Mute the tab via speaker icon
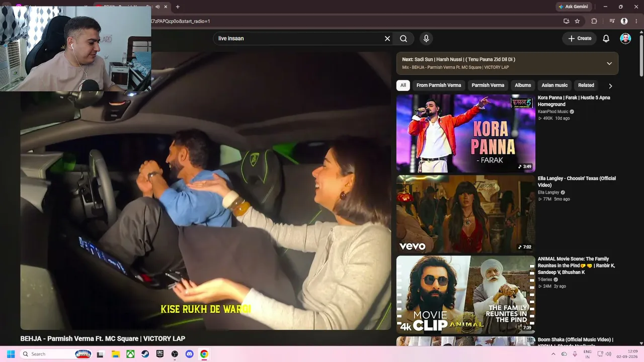 pyautogui.click(x=157, y=7)
